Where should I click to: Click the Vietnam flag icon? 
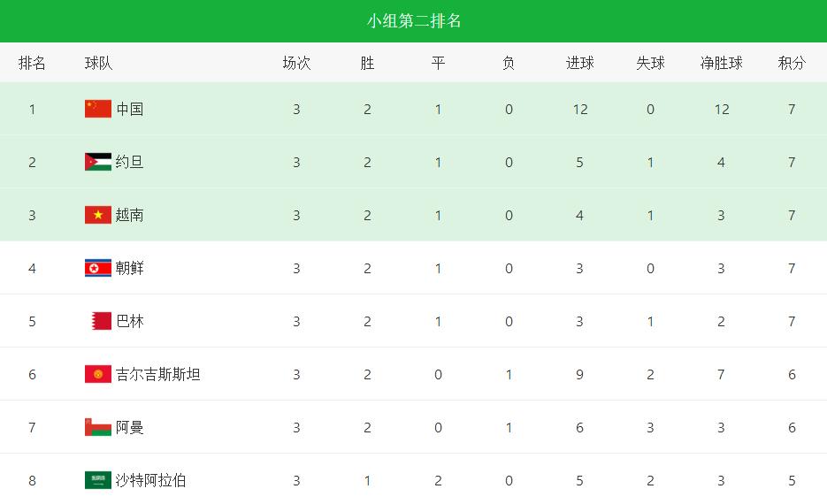[x=98, y=215]
